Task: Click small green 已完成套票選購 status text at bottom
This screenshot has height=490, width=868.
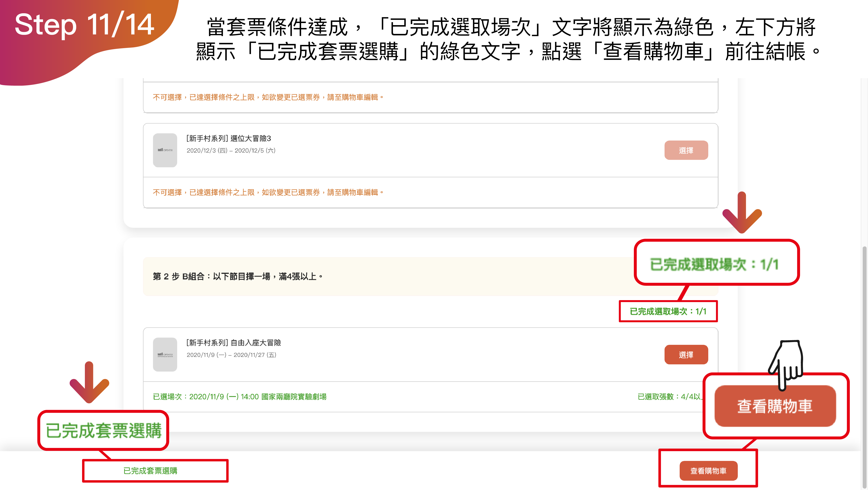Action: tap(150, 470)
